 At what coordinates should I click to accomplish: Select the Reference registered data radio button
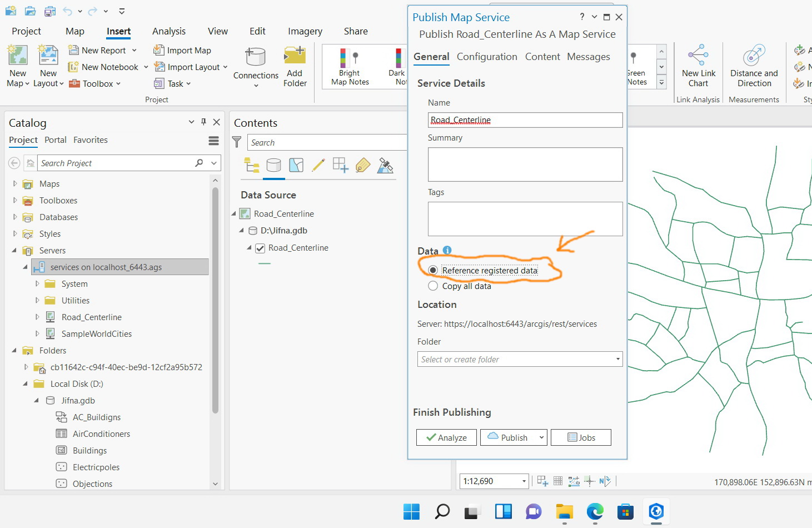coord(433,270)
